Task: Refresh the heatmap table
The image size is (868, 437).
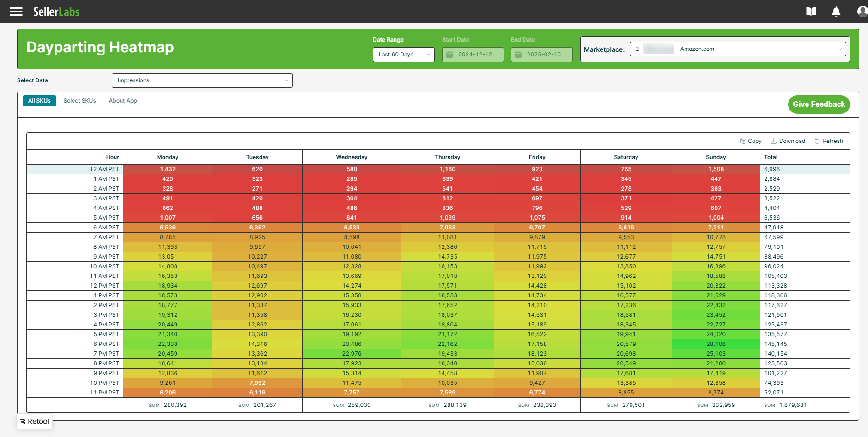Action: pyautogui.click(x=829, y=141)
